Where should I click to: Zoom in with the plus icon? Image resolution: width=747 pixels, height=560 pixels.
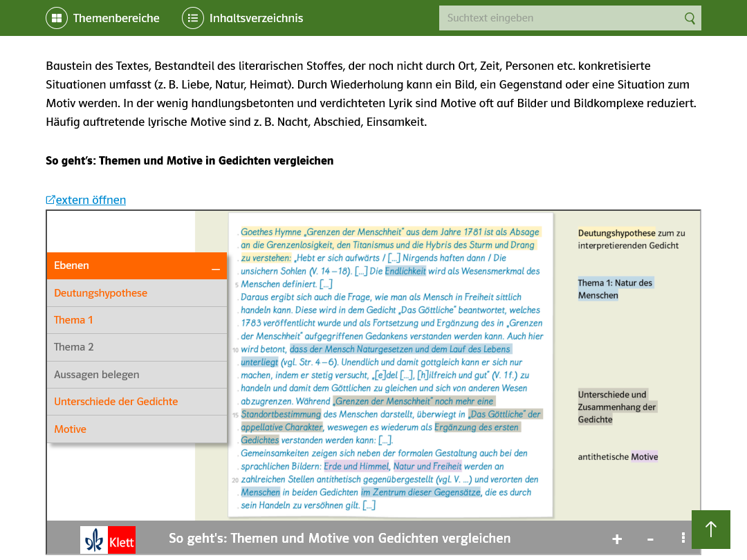point(617,539)
